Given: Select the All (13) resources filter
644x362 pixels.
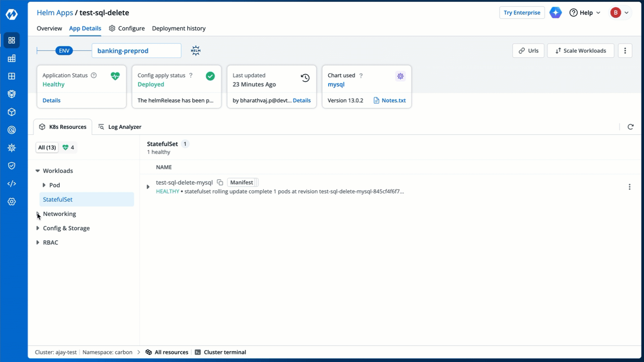Looking at the screenshot, I should 47,147.
